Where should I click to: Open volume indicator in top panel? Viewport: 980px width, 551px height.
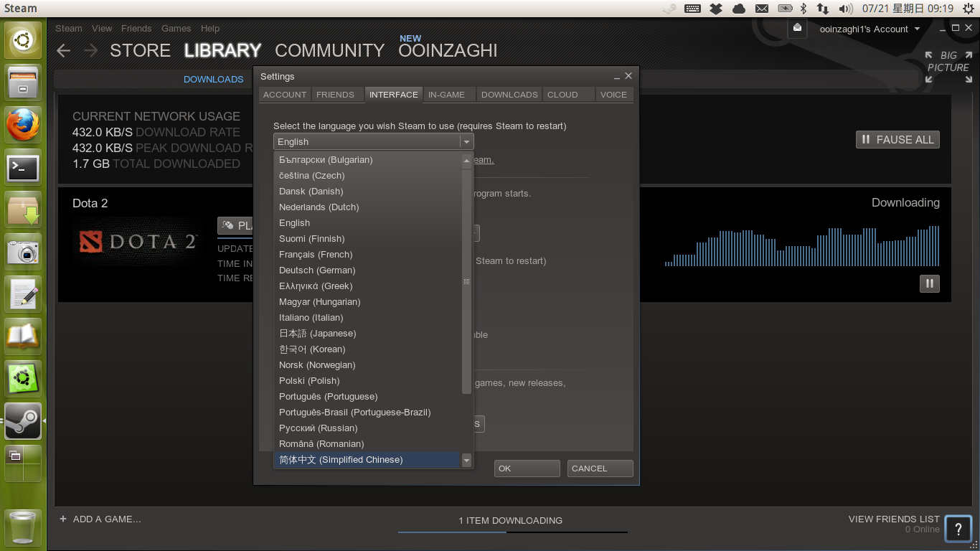pyautogui.click(x=846, y=9)
